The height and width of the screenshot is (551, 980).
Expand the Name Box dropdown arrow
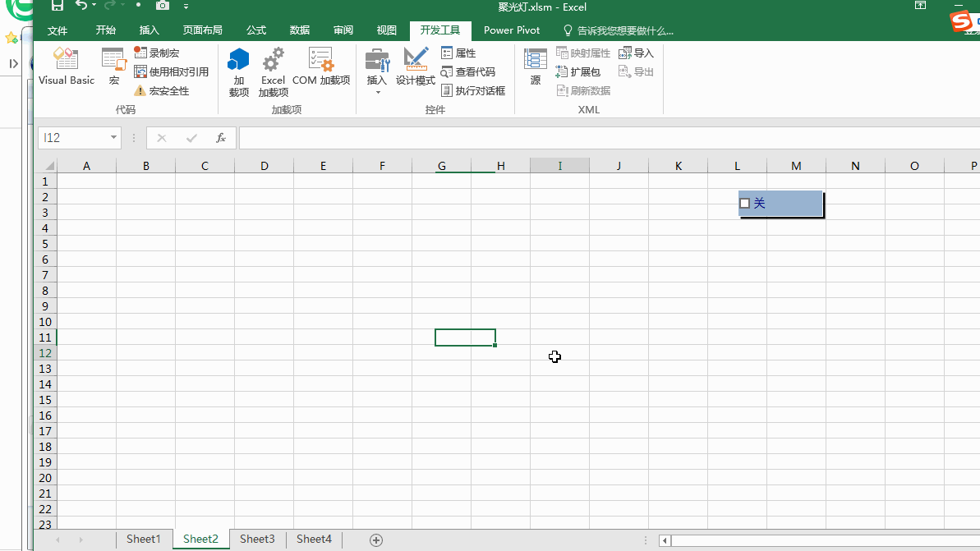pyautogui.click(x=113, y=137)
